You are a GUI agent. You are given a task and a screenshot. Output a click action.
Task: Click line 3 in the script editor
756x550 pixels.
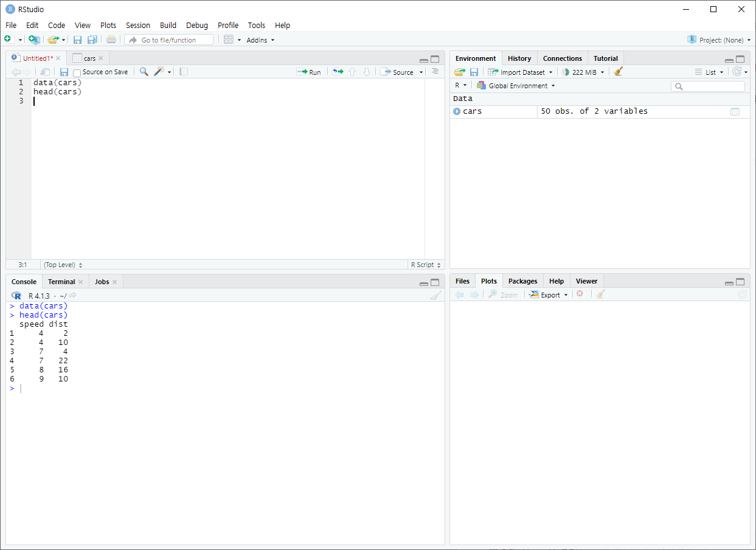coord(228,101)
